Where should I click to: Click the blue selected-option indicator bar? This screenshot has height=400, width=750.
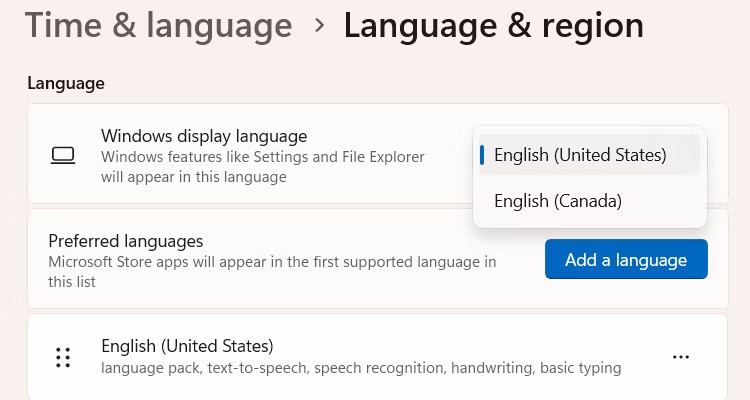tap(482, 155)
